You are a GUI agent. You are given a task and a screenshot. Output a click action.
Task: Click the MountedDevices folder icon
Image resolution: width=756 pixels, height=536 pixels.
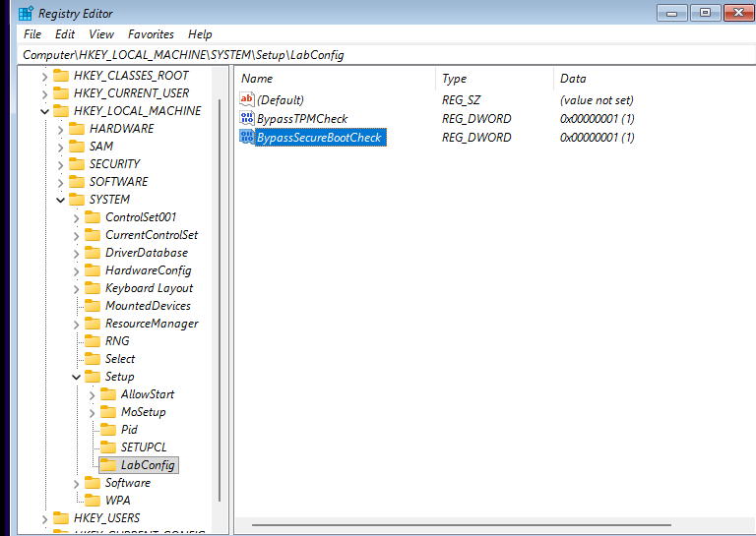[x=93, y=305]
